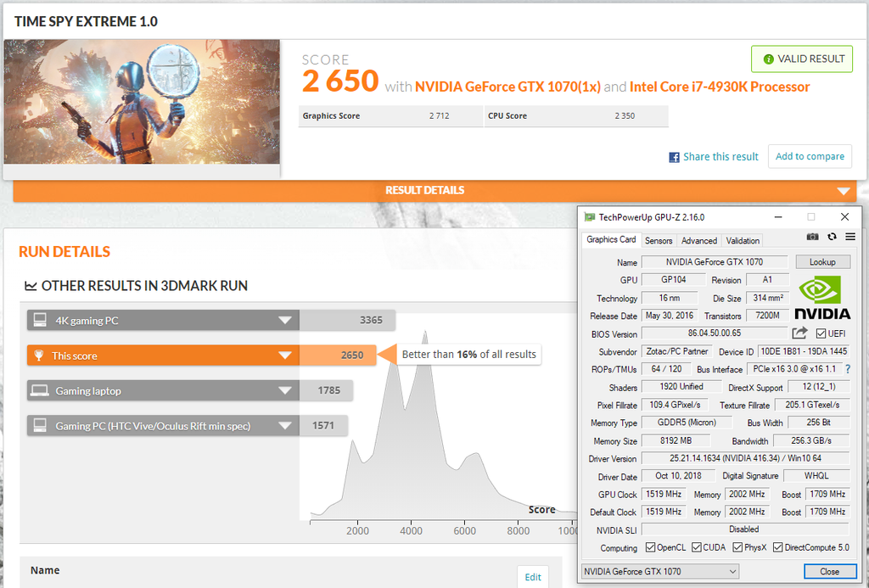Open the NVIDIA GeForce GTX 1070 GPU dropdown
The height and width of the screenshot is (588, 869).
659,571
